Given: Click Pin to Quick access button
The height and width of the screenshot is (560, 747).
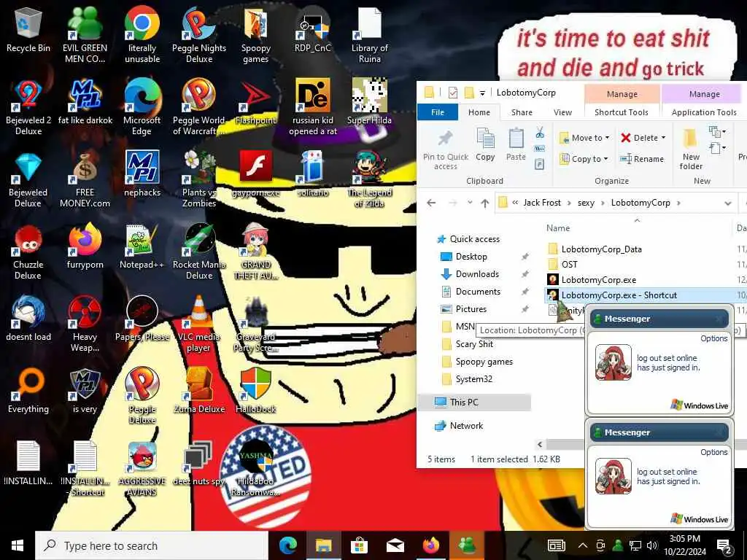Looking at the screenshot, I should (x=446, y=149).
